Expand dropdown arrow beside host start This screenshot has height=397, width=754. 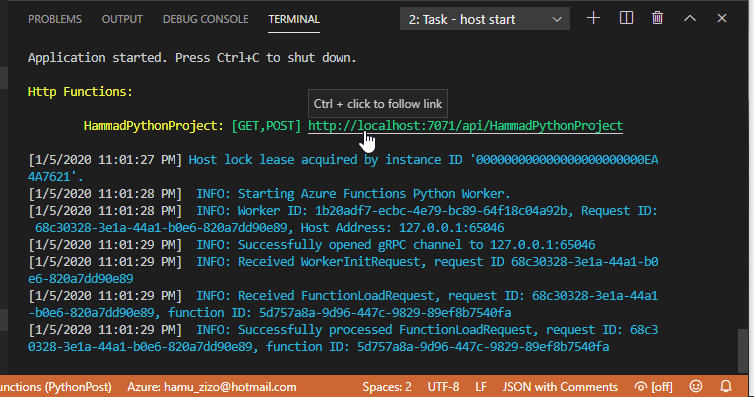pos(557,20)
